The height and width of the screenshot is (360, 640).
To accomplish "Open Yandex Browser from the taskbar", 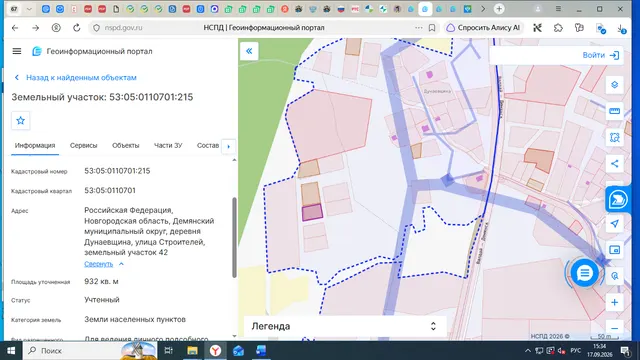I will 216,351.
